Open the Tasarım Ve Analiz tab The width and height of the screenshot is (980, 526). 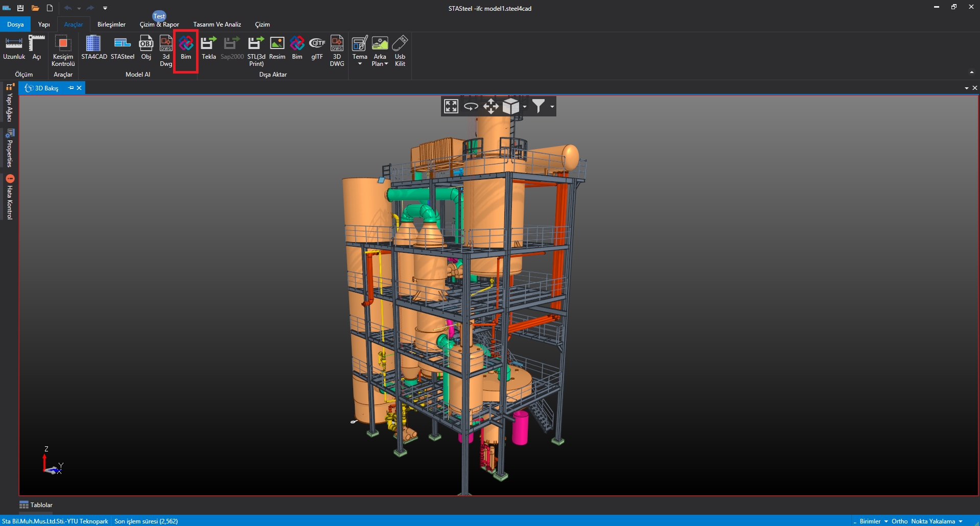[x=217, y=25]
